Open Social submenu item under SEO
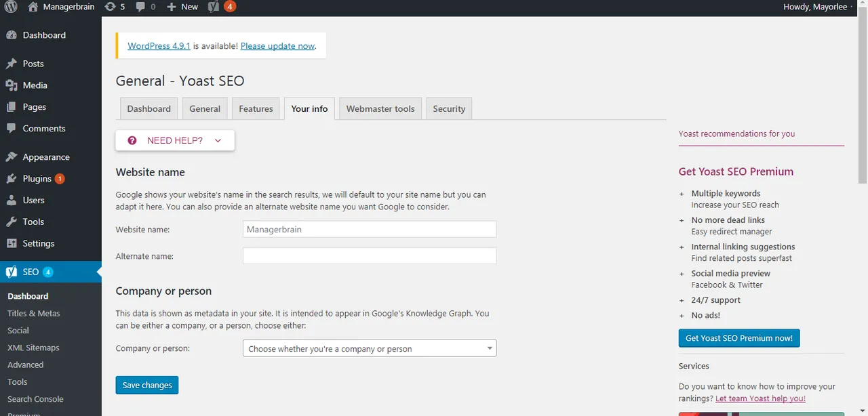 coord(18,331)
